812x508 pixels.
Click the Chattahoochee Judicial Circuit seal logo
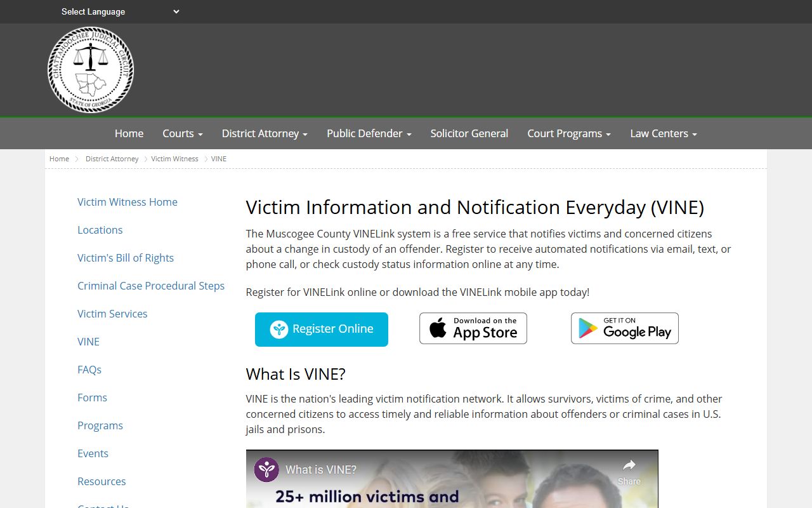91,70
